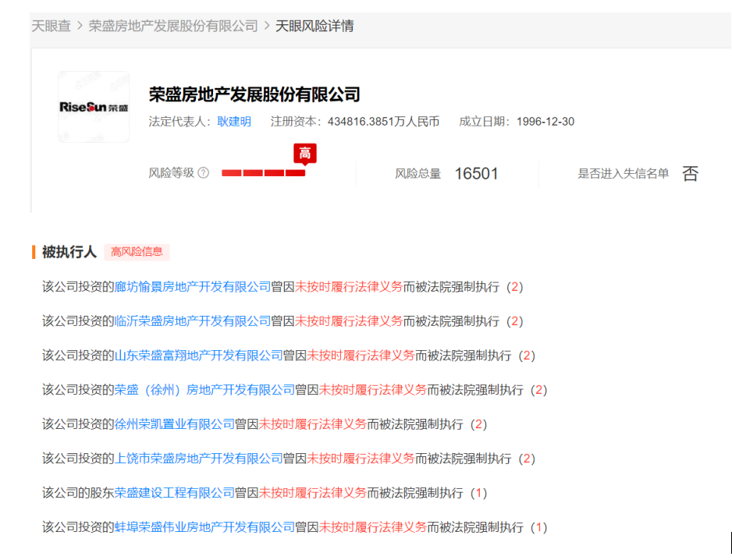Click 未按时履行法律义务 in the 临沂荣盛 row
The image size is (732, 560).
pos(349,321)
